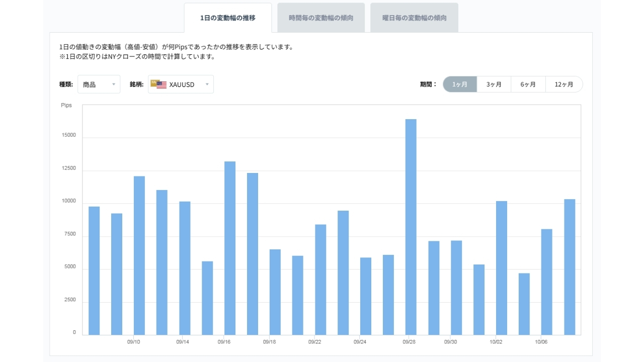
Task: Pick the bar above the 09/18 label
Action: click(x=275, y=292)
